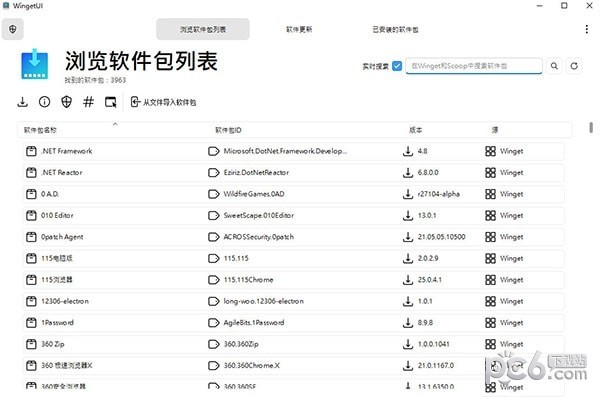
Task: Open the three-dot more options menu
Action: [x=587, y=29]
